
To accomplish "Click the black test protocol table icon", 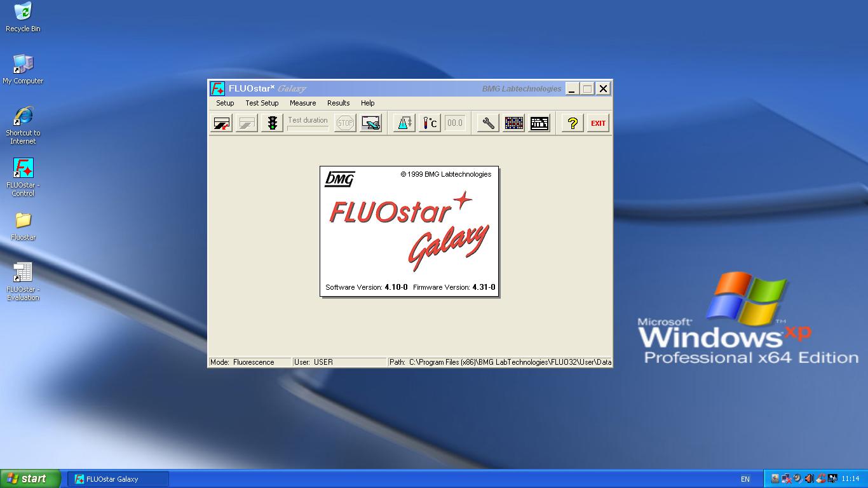I will pos(539,123).
